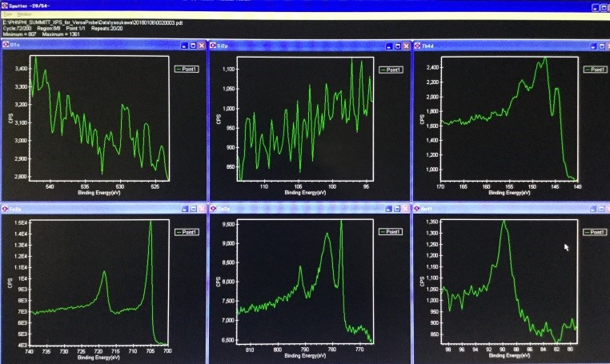The width and height of the screenshot is (610, 364).
Task: Open the Font menu
Action: point(8,14)
